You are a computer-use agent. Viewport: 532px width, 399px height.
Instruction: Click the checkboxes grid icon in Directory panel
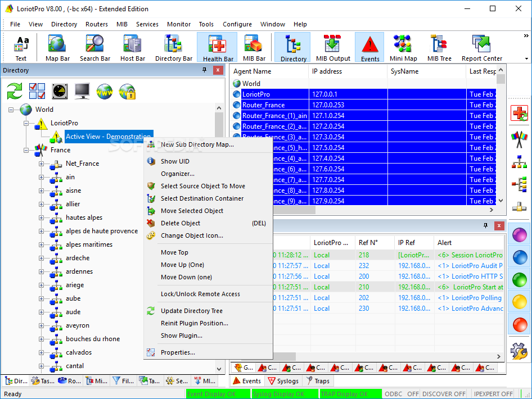point(37,91)
